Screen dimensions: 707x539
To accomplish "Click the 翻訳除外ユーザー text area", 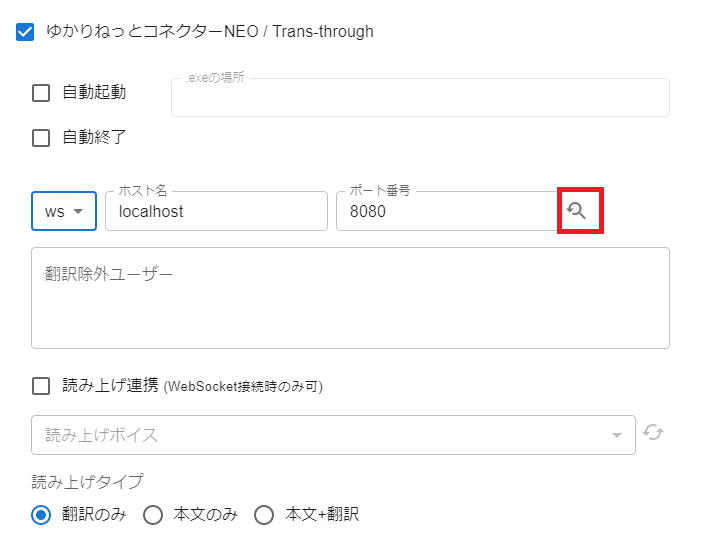I will [x=350, y=298].
